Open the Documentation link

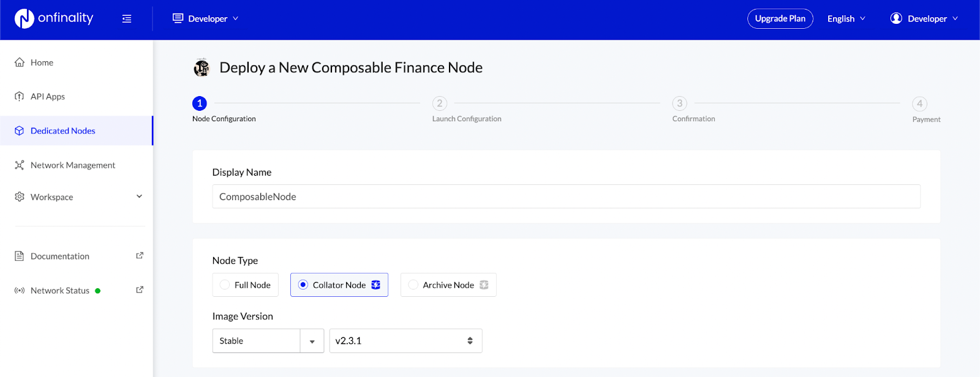click(x=77, y=256)
